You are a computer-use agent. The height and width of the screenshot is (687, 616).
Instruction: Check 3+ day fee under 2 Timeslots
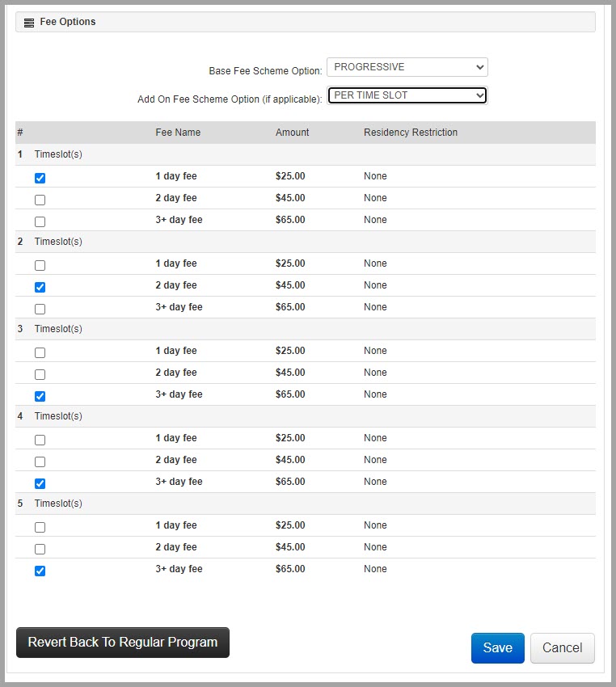40,309
